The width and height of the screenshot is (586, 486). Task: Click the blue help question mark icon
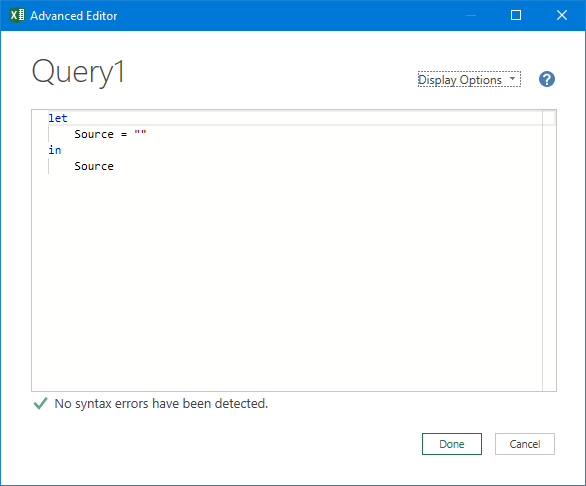(546, 79)
